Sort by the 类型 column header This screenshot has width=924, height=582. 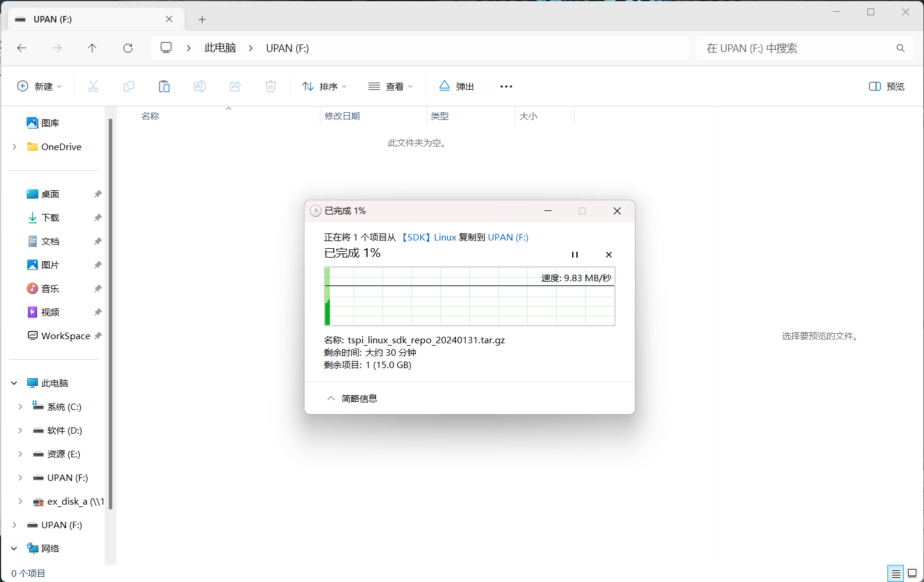coord(440,116)
